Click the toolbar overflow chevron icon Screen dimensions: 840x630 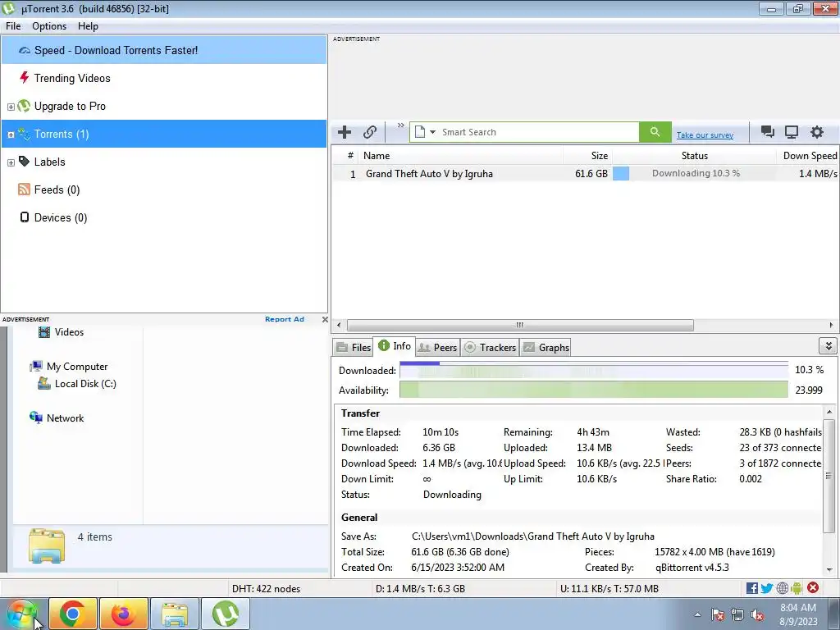(x=400, y=126)
